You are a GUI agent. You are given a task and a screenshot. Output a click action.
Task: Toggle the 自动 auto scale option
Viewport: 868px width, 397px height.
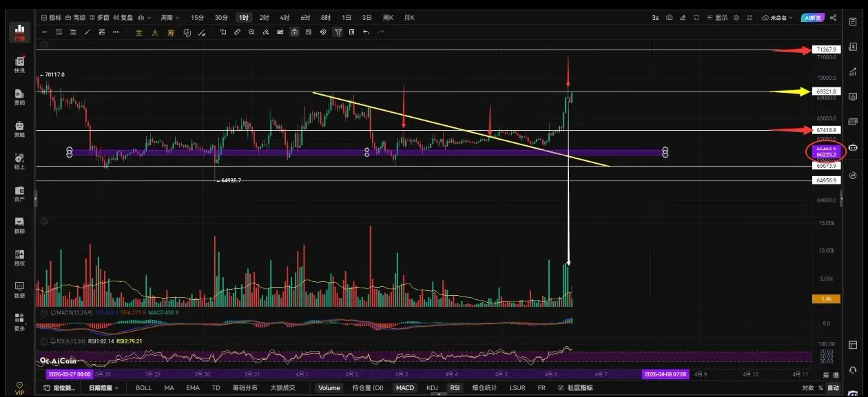tap(833, 388)
